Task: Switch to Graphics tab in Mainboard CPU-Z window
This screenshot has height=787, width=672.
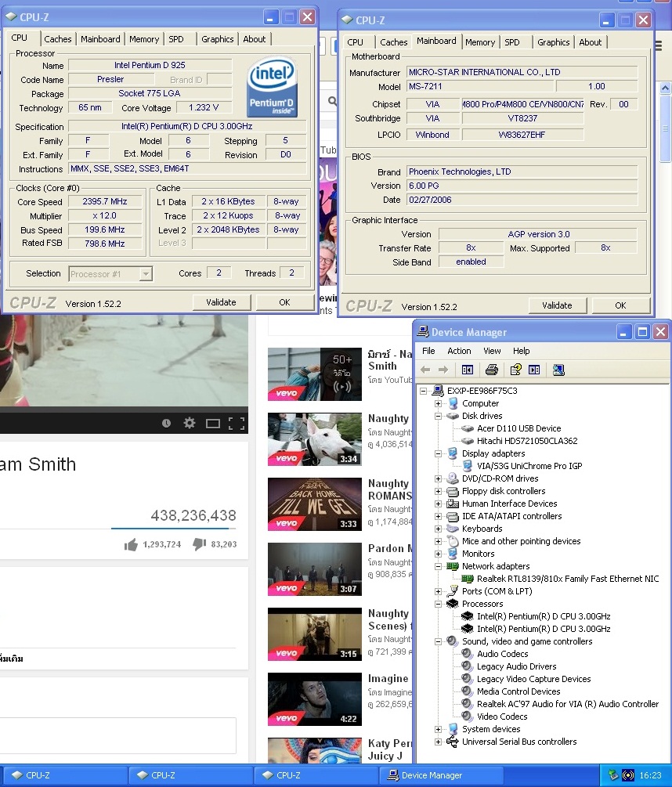Action: (553, 42)
